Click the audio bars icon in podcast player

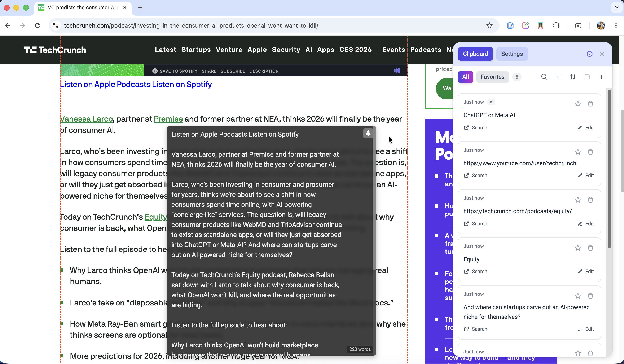point(397,71)
